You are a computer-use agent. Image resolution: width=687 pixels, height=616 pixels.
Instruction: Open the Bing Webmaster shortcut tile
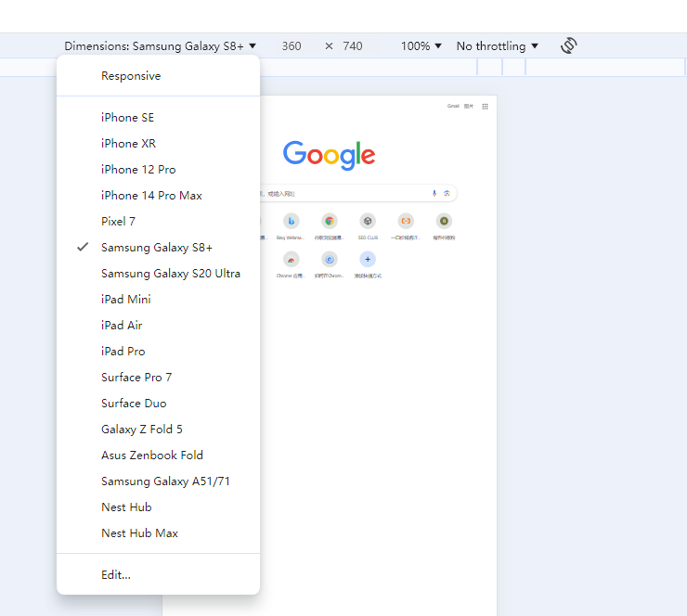point(291,226)
